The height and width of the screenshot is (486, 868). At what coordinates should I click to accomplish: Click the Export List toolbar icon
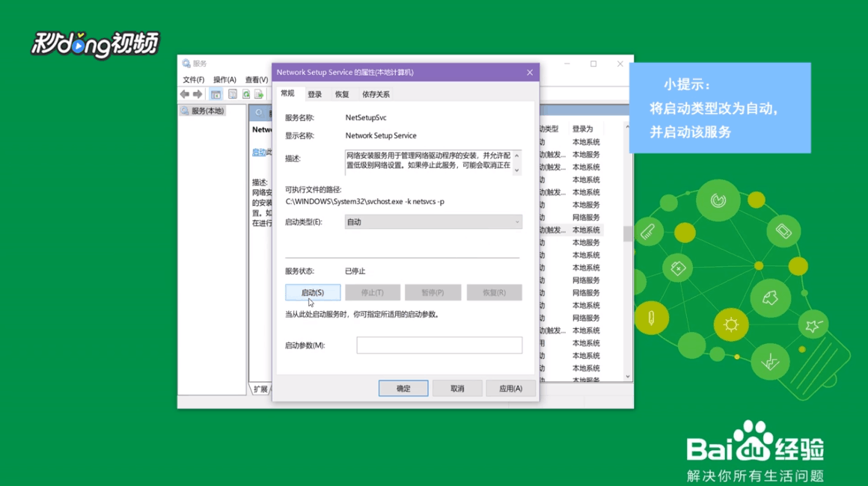click(x=258, y=94)
